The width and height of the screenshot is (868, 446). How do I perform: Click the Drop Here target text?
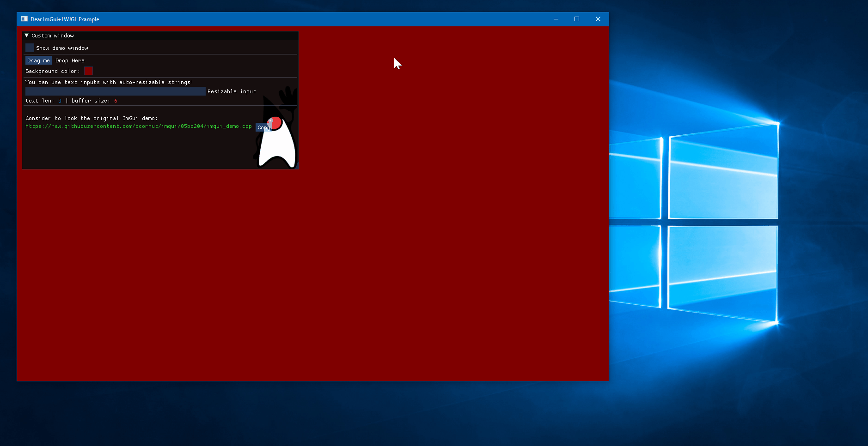[x=70, y=60]
